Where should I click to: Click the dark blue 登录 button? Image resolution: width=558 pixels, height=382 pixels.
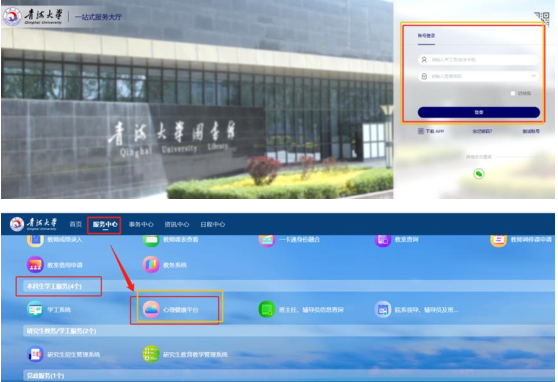point(479,112)
